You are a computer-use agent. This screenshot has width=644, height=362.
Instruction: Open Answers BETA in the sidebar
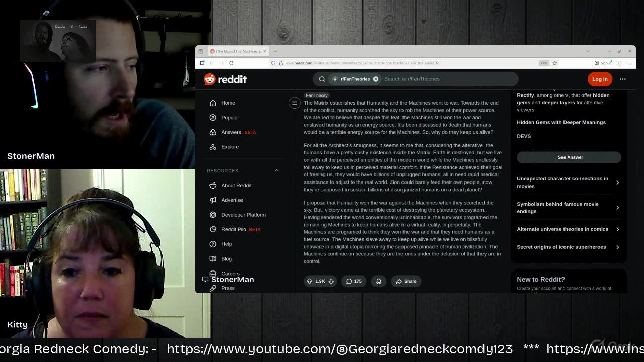tap(238, 132)
